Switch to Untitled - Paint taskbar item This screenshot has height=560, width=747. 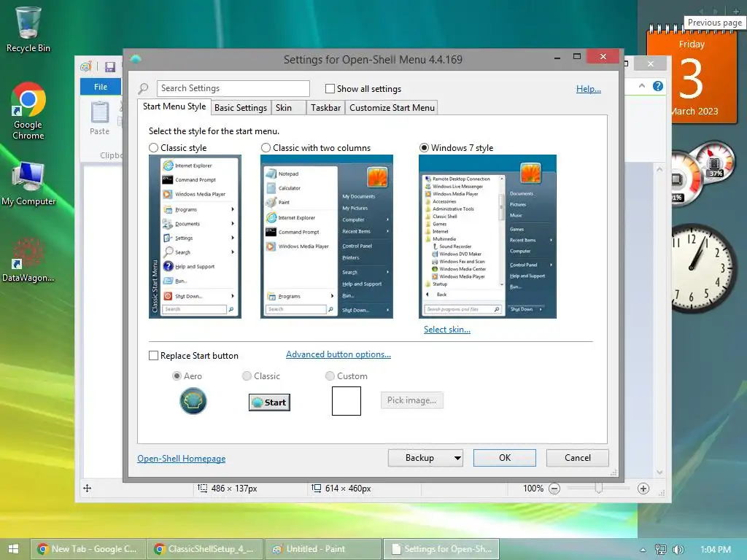click(x=323, y=549)
